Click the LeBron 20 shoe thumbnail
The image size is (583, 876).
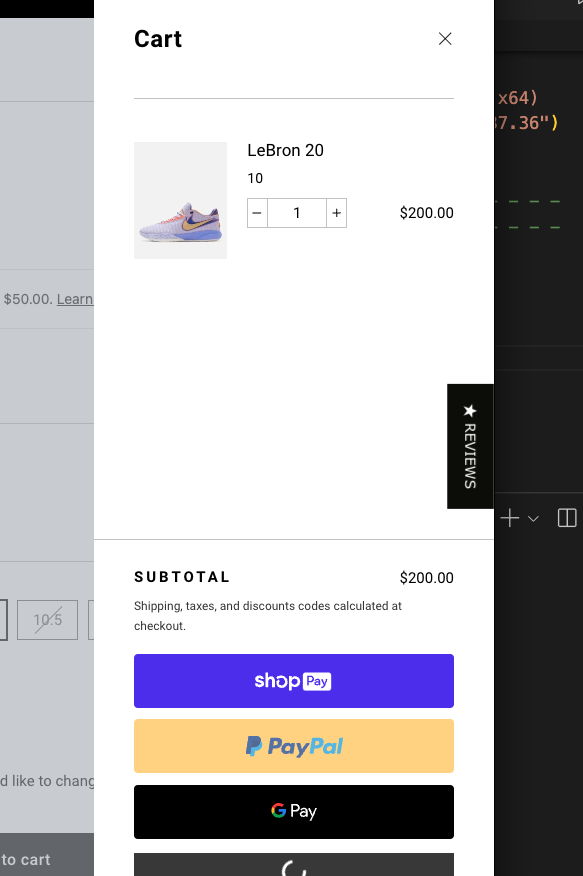point(180,200)
